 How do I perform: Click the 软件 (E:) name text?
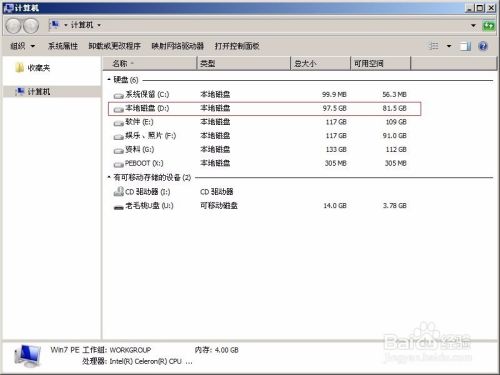coord(139,122)
